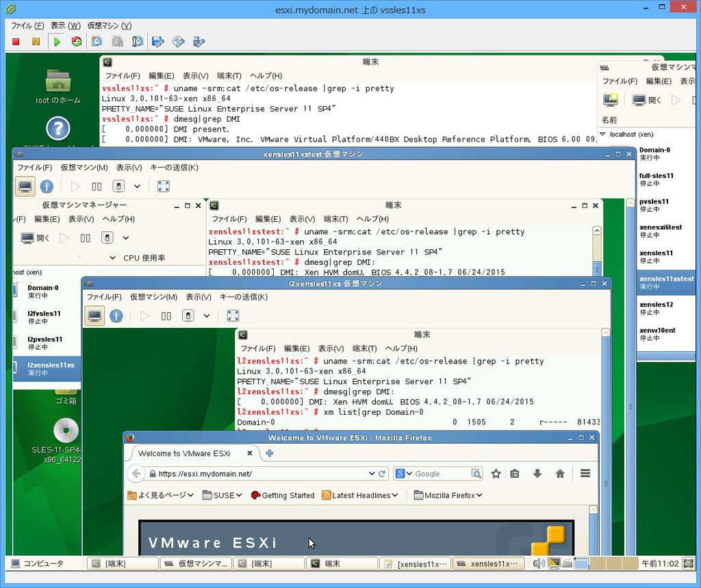This screenshot has width=701, height=588.
Task: Open the root のホーム desktop folder icon
Action: (58, 87)
